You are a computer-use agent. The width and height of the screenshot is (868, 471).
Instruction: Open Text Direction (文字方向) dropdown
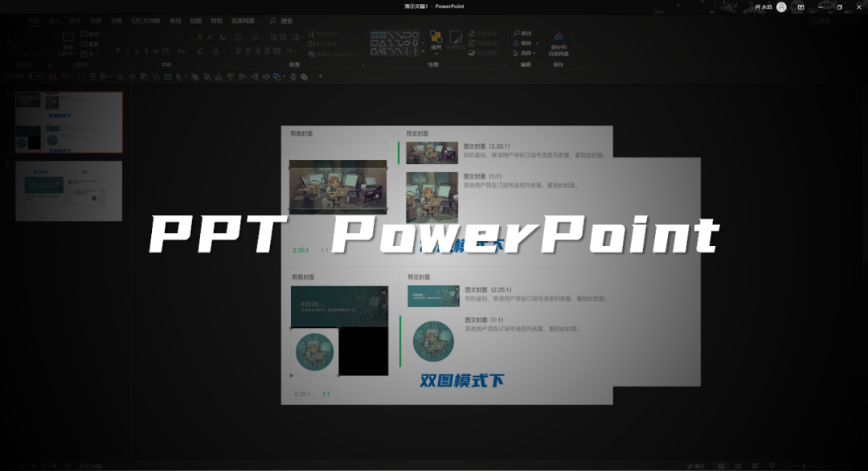pyautogui.click(x=325, y=34)
